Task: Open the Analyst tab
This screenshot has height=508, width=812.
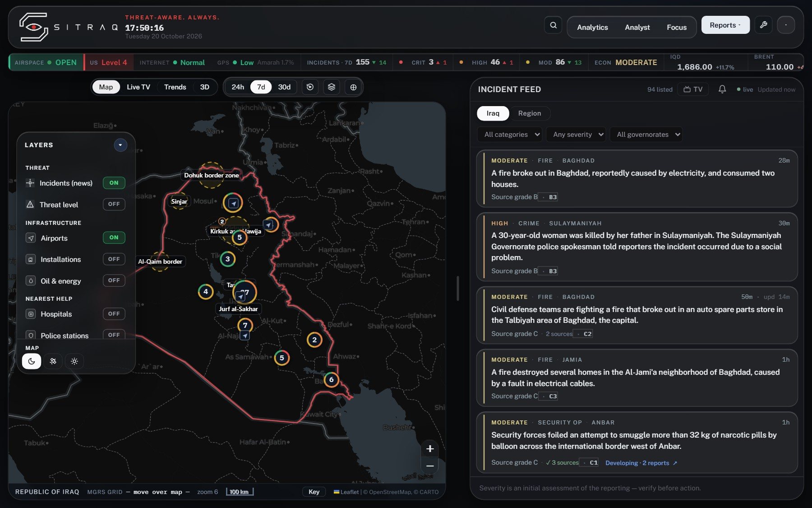Action: tap(637, 28)
